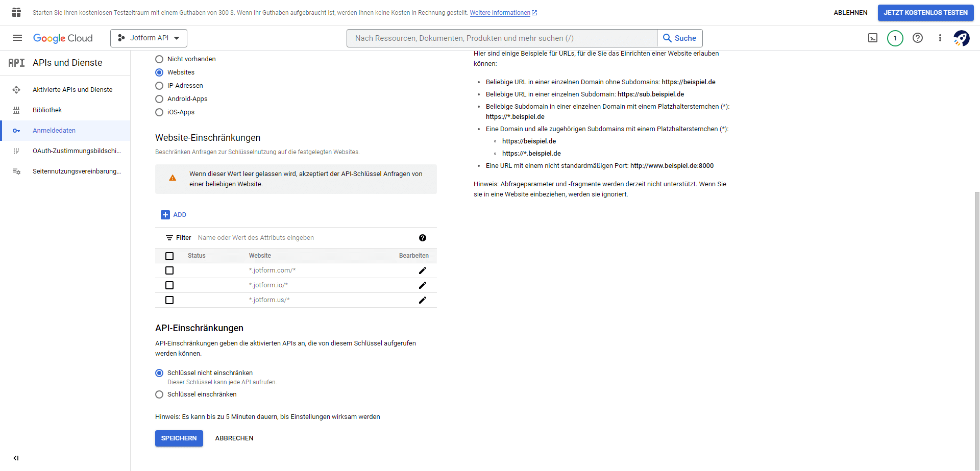Open filter help question mark icon
Image resolution: width=980 pixels, height=471 pixels.
pyautogui.click(x=423, y=238)
